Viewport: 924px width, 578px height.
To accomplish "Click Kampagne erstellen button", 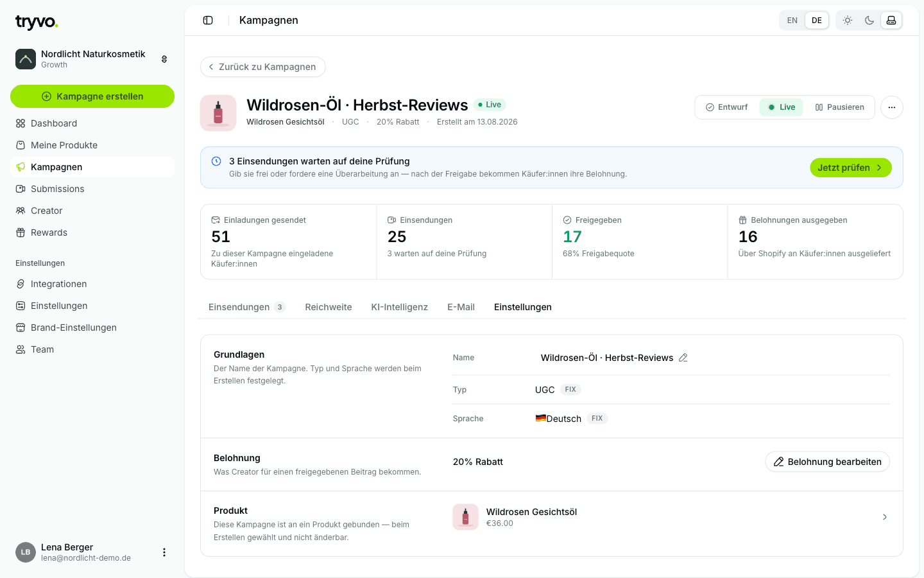I will tap(92, 96).
